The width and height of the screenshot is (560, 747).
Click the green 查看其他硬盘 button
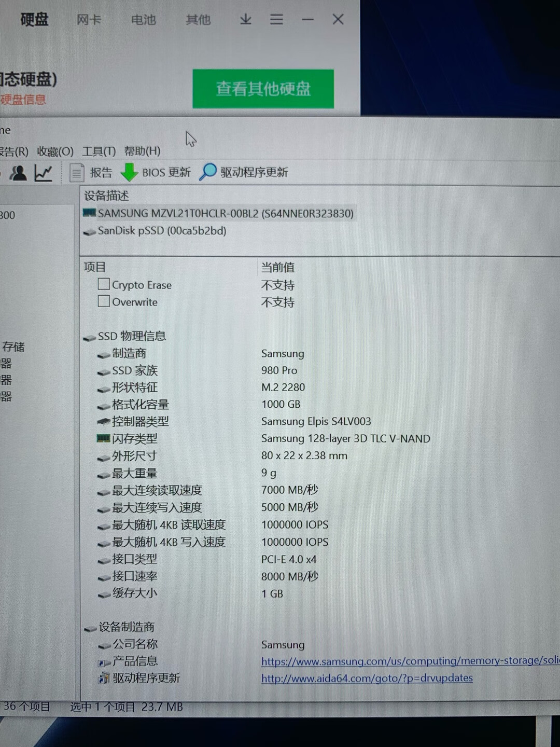pos(263,89)
